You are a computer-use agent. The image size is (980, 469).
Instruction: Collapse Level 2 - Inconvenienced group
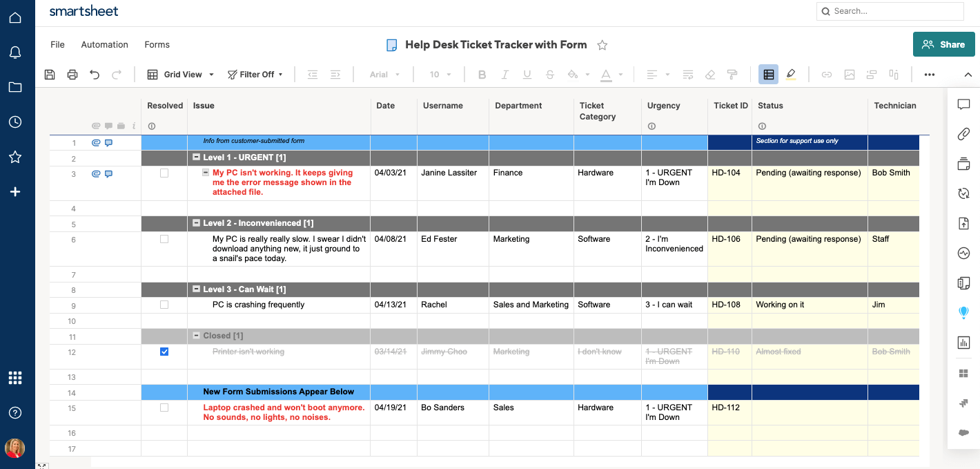pyautogui.click(x=196, y=223)
